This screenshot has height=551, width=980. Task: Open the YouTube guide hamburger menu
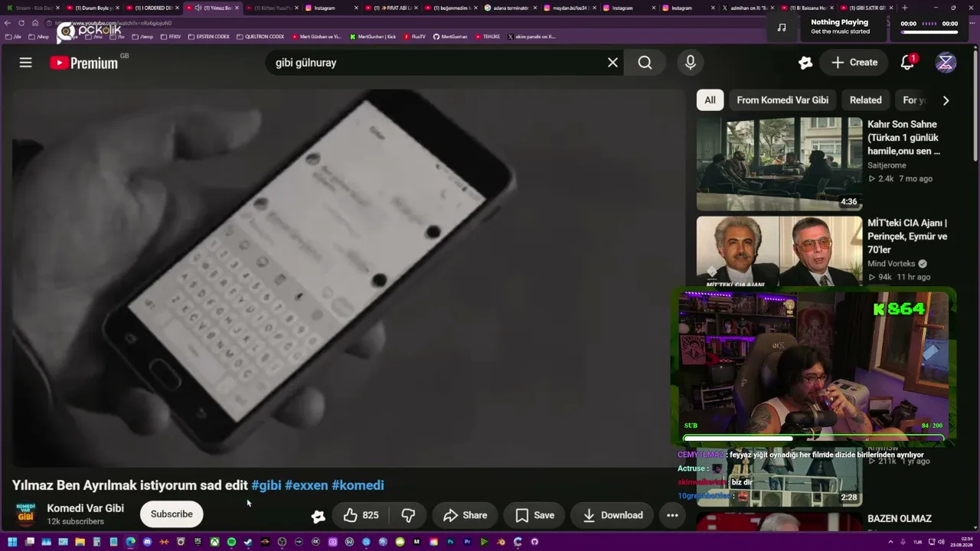coord(26,63)
